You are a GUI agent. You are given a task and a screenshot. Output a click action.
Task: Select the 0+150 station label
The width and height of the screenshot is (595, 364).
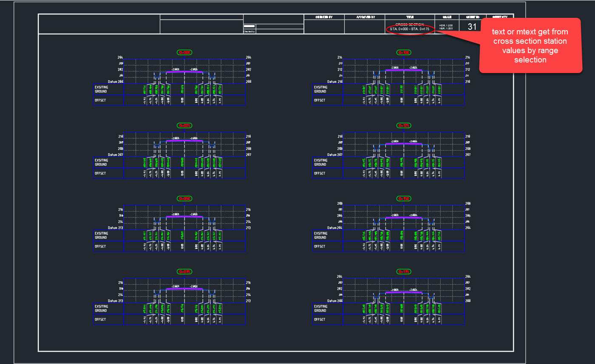point(404,199)
